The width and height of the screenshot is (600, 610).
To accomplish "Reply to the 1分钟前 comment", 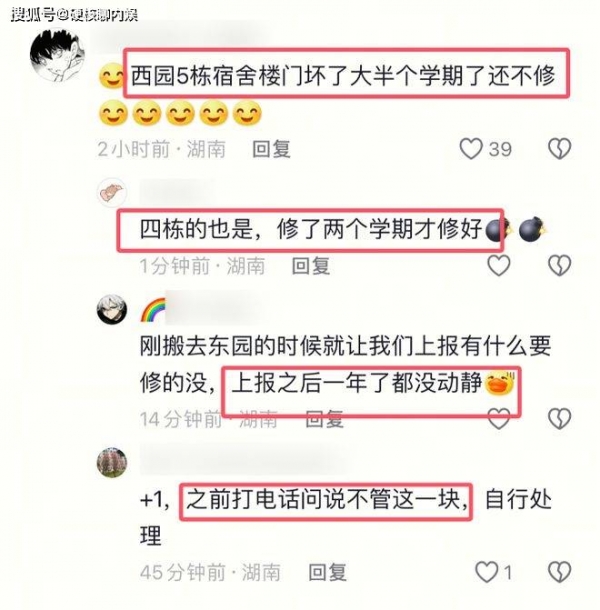I will click(311, 266).
